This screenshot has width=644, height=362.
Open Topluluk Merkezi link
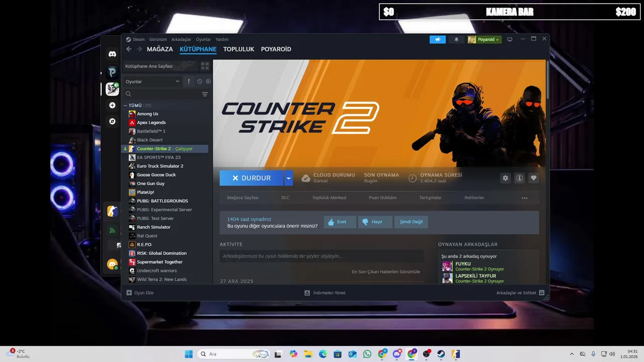click(x=329, y=198)
